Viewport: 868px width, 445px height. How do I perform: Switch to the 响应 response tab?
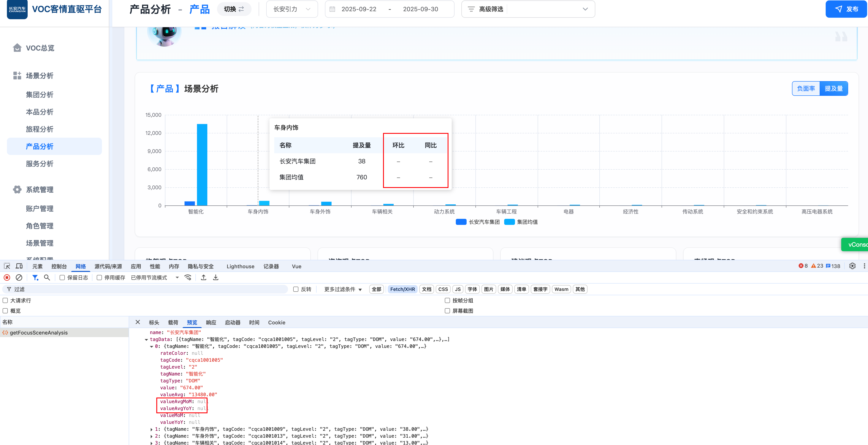[211, 323]
